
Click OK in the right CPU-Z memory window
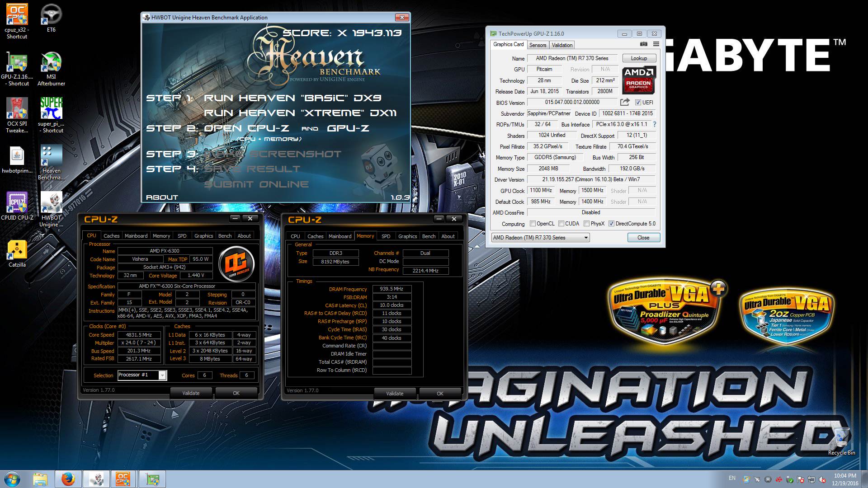[440, 394]
